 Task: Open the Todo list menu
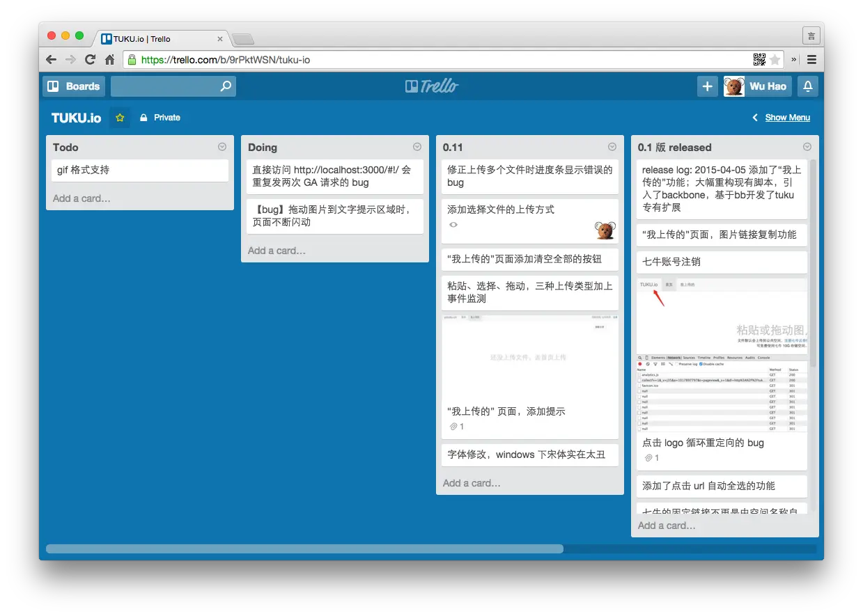[x=221, y=147]
